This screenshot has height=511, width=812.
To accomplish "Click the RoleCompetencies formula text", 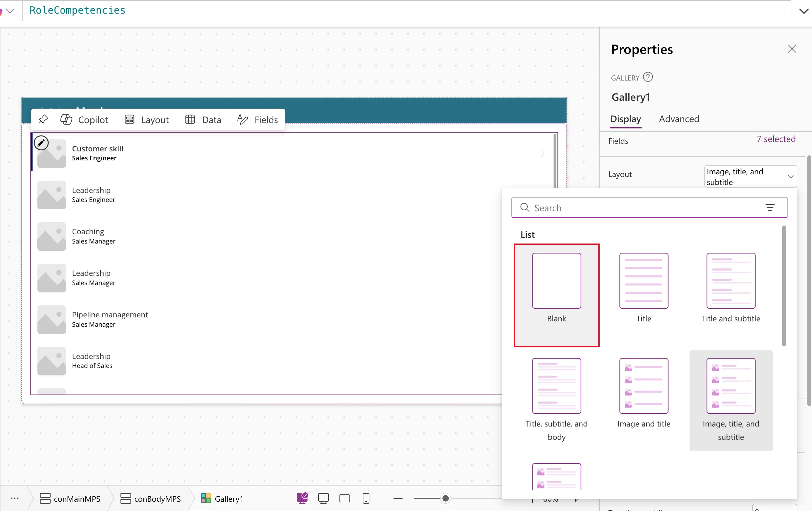I will coord(77,10).
